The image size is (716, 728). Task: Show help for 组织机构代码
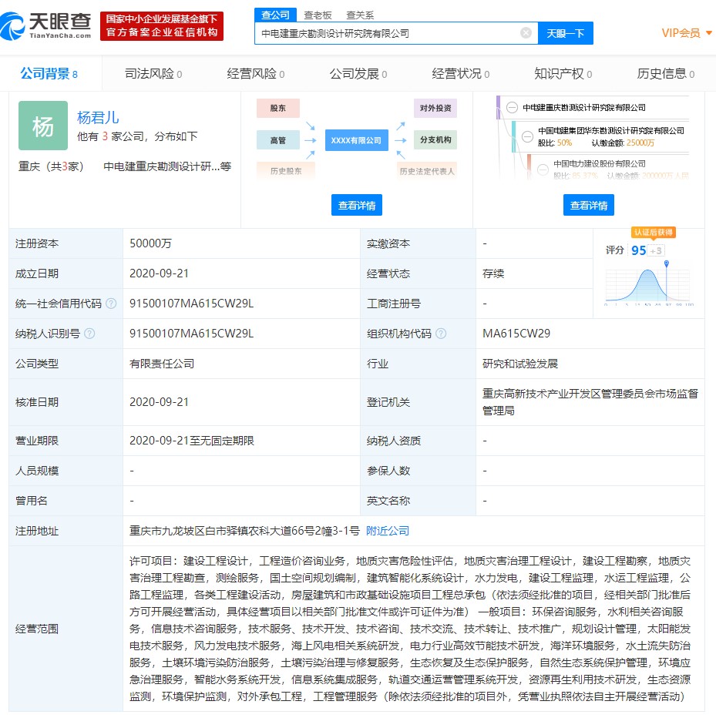(x=441, y=334)
